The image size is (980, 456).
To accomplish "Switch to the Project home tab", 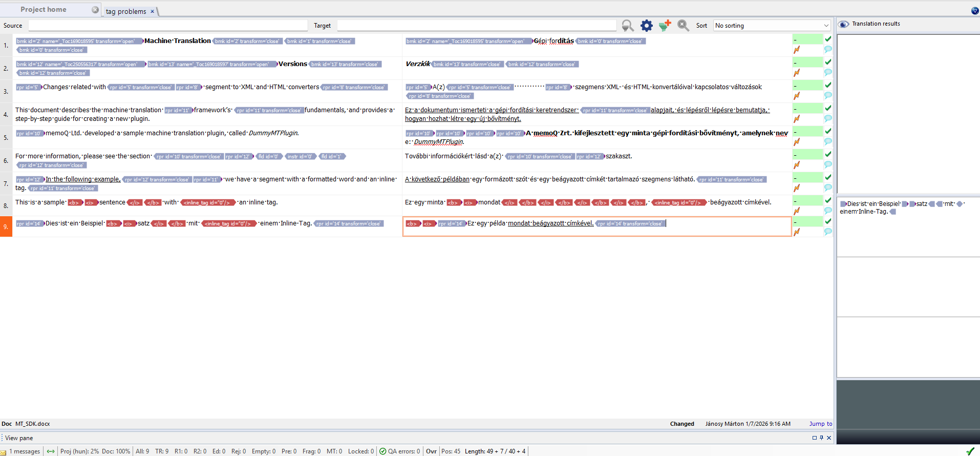I will pyautogui.click(x=44, y=10).
